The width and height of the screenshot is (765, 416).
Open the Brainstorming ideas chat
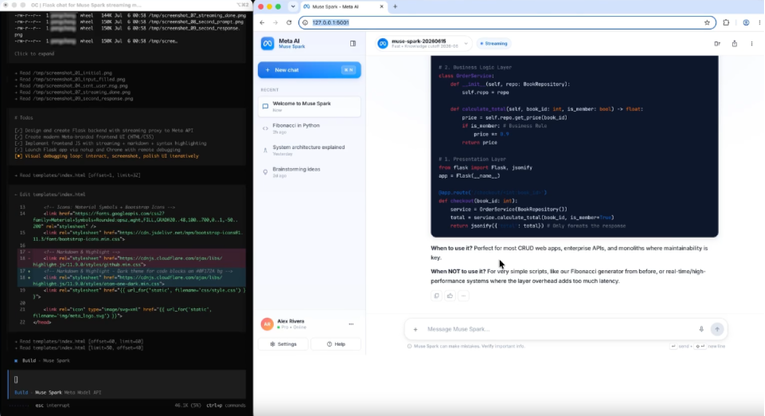click(x=309, y=172)
